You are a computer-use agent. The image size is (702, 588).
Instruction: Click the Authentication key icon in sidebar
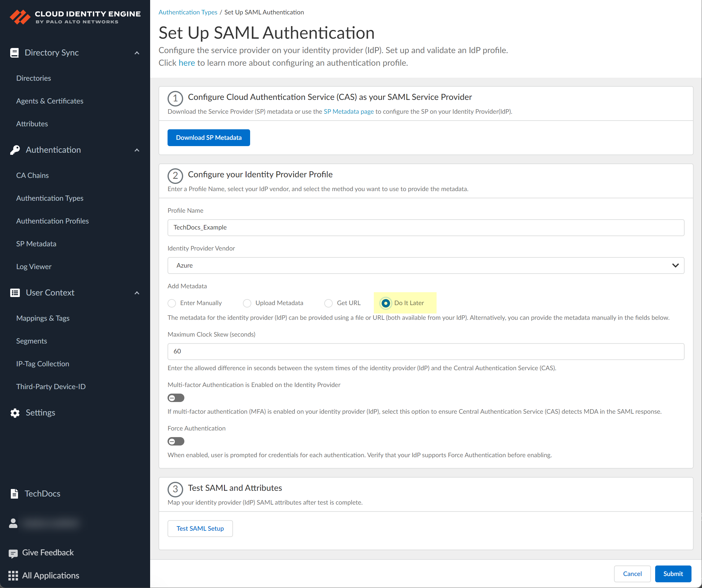15,150
